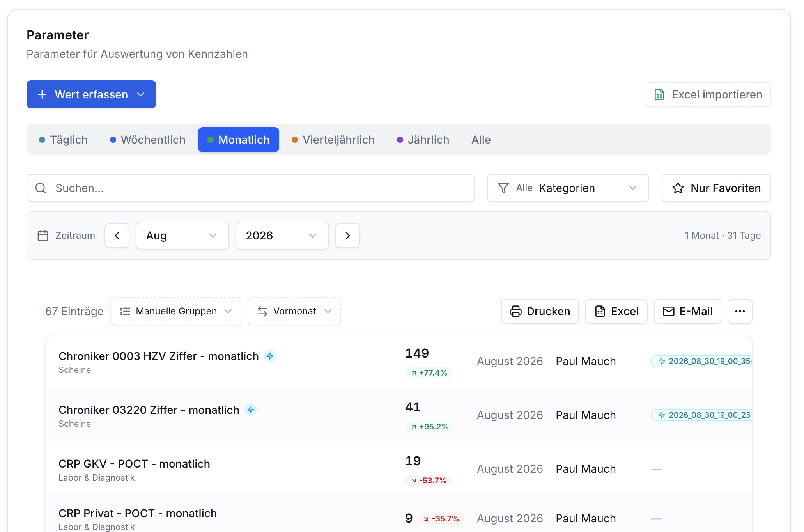Switch to the Wöchentlich tab
804x532 pixels.
(147, 140)
